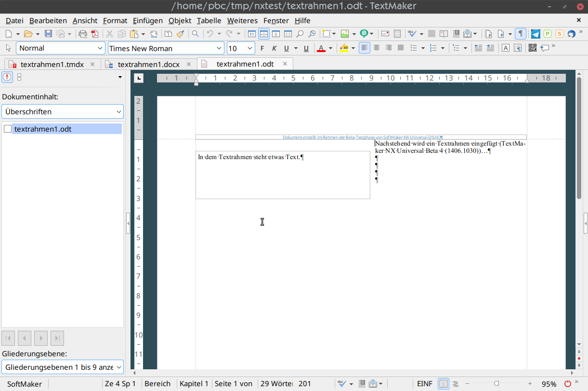Go to first heading in sidebar navigation
The image size is (588, 391).
(x=8, y=338)
